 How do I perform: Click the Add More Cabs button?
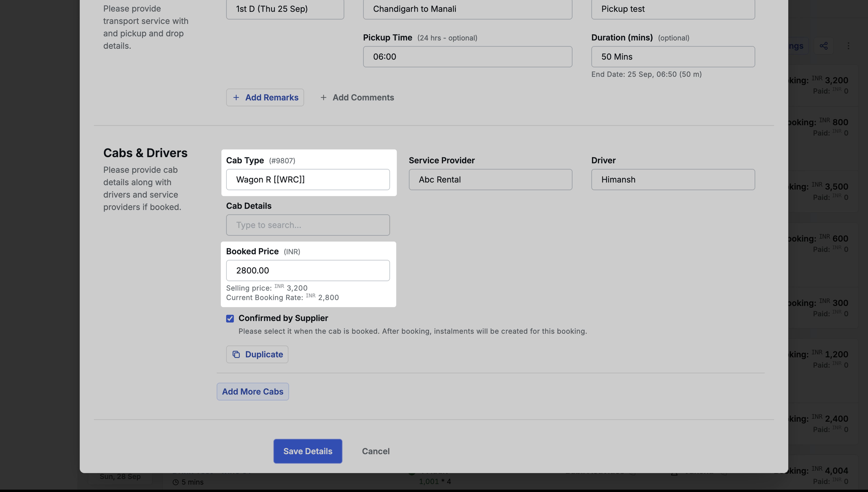pos(252,392)
